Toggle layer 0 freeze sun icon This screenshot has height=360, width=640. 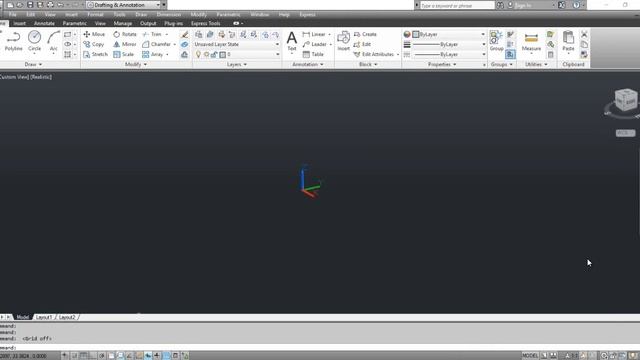pyautogui.click(x=207, y=54)
